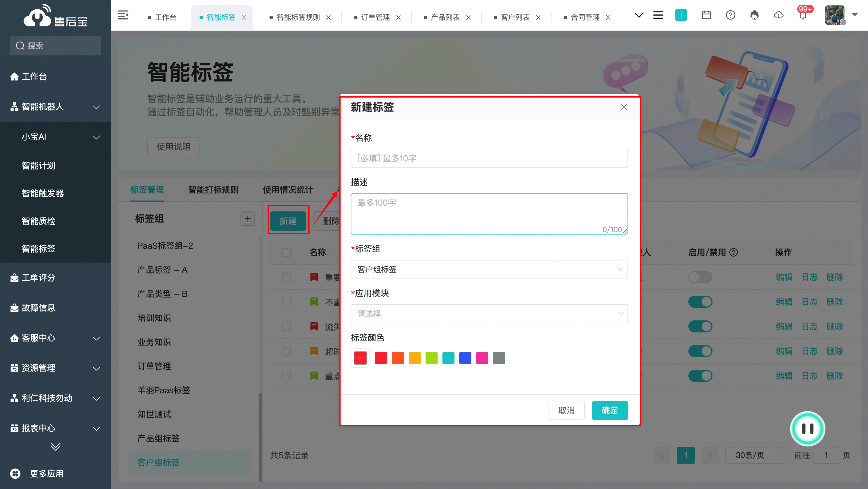868x489 pixels.
Task: Open the customer service headset icon
Action: tap(754, 15)
